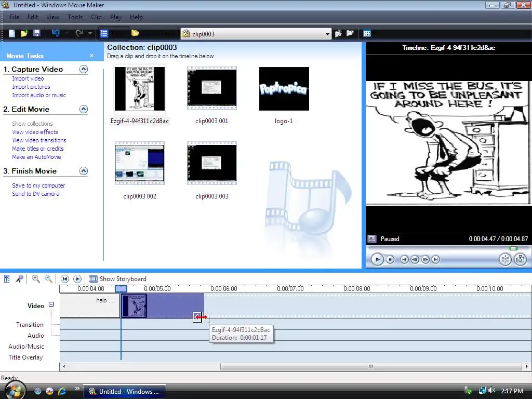Close the Movie Tasks pane
532x399 pixels.
(x=91, y=56)
